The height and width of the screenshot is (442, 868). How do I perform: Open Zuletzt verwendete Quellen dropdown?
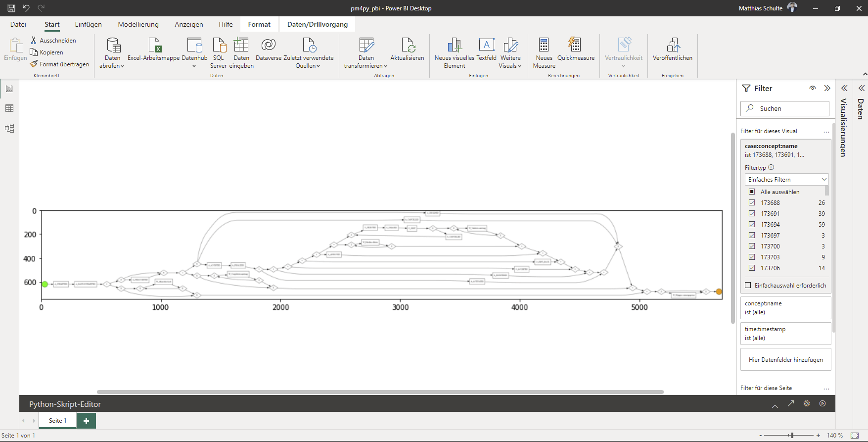(308, 66)
